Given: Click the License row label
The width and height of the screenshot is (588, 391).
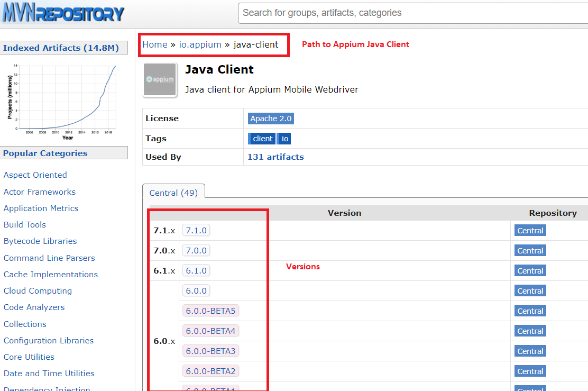Looking at the screenshot, I should point(162,119).
